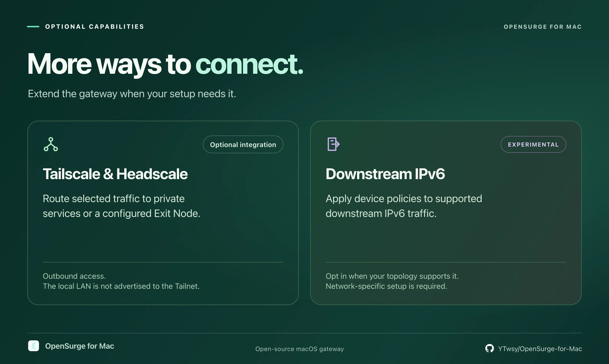This screenshot has width=609, height=364.
Task: Open the YTwsy/OpenSurge-for-Mac repository link
Action: (540, 349)
